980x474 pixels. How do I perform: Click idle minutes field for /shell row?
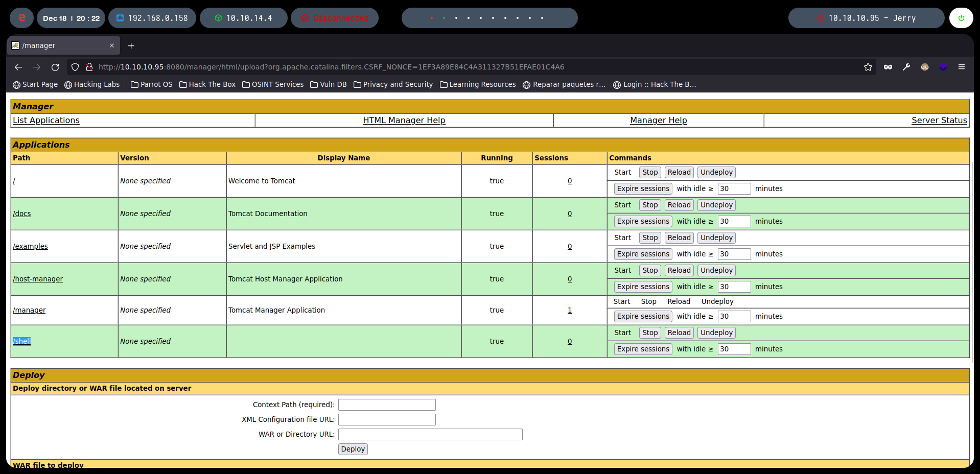(x=734, y=349)
